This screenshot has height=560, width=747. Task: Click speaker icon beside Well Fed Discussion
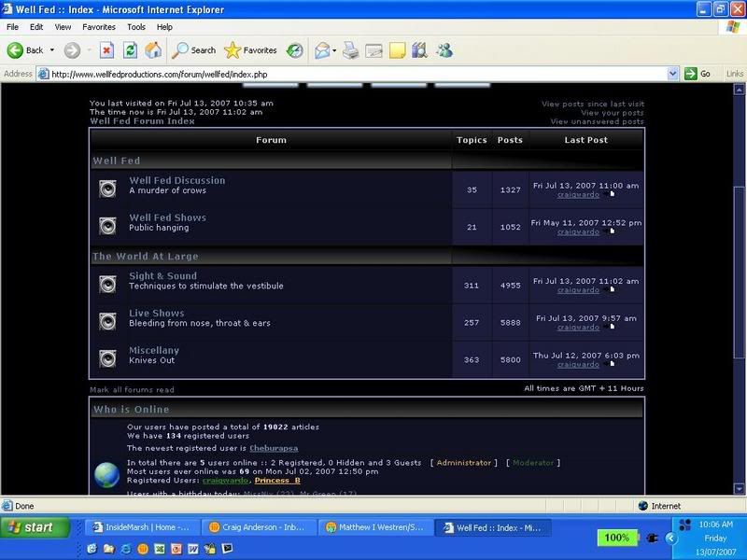click(x=107, y=189)
